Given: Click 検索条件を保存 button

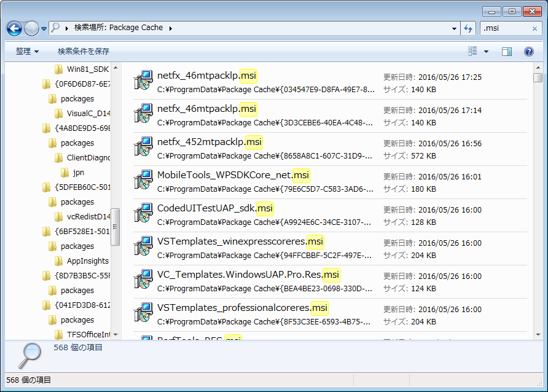Looking at the screenshot, I should [x=83, y=52].
